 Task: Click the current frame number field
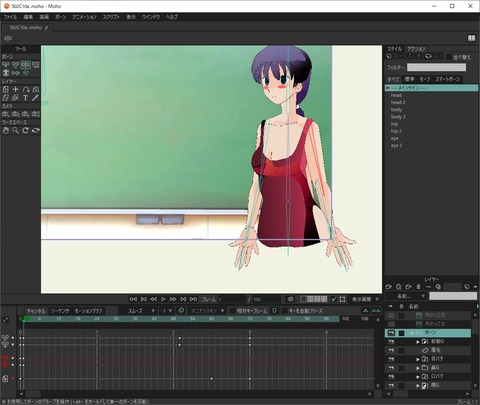tap(231, 299)
